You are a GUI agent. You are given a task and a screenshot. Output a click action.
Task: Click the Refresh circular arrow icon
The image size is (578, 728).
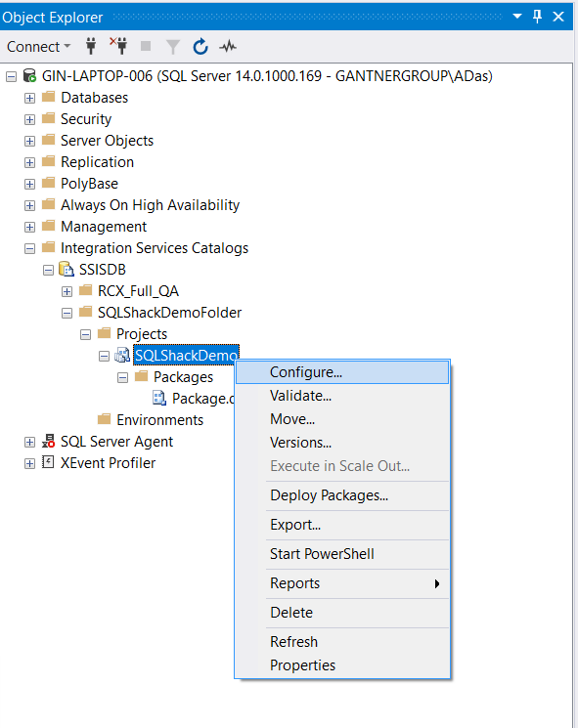pyautogui.click(x=200, y=47)
